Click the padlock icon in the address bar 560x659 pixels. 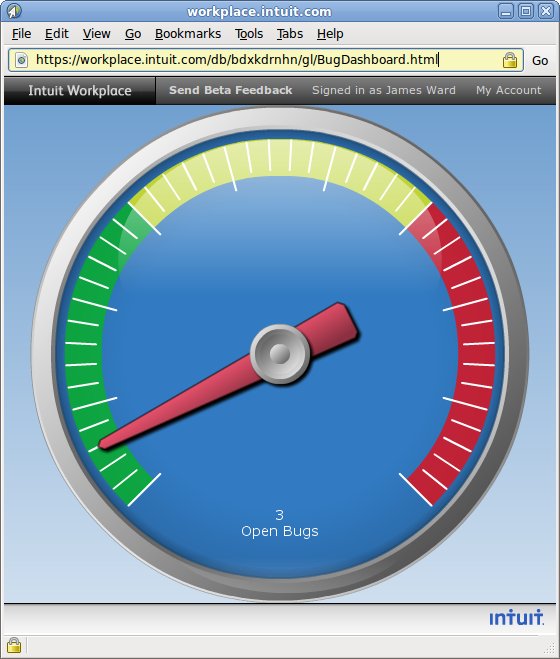click(510, 60)
